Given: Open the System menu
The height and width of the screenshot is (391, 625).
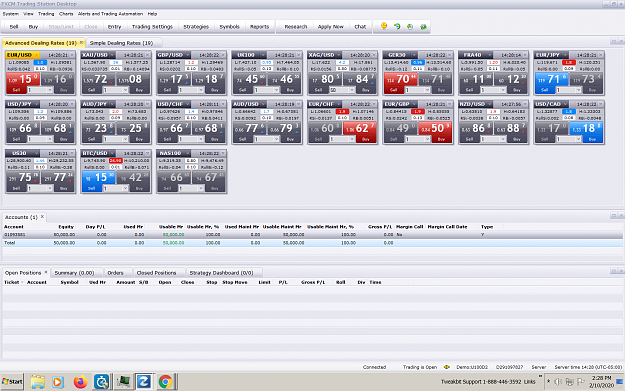Looking at the screenshot, I should coord(10,14).
